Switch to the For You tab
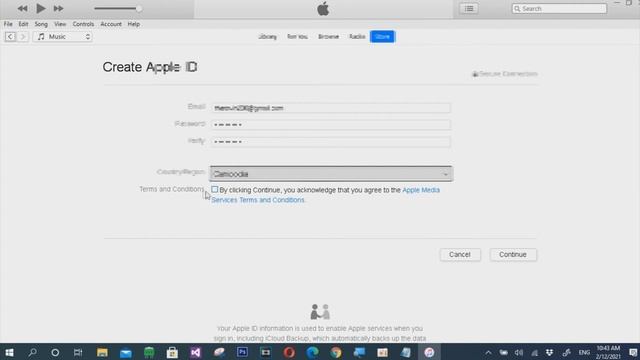Screen dimensions: 640x360 pos(297,37)
